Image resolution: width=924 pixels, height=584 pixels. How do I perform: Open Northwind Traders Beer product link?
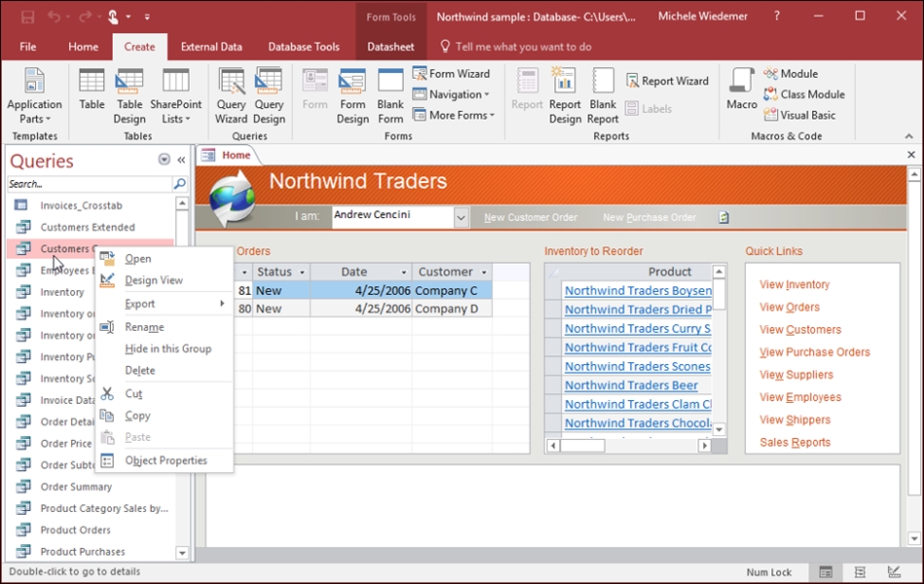pyautogui.click(x=631, y=385)
